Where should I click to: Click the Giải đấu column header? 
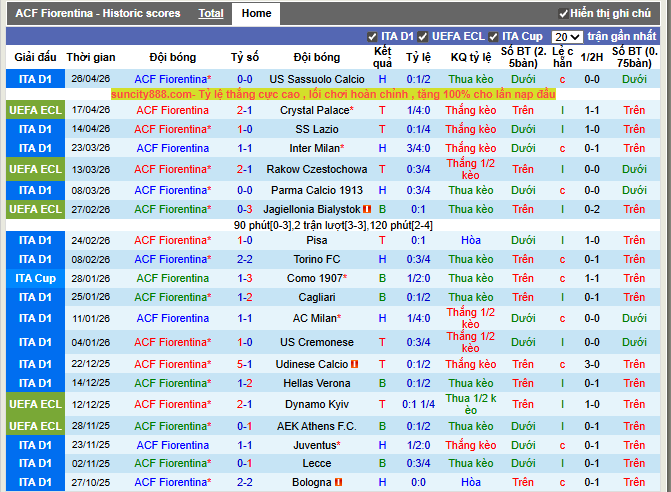pos(36,57)
